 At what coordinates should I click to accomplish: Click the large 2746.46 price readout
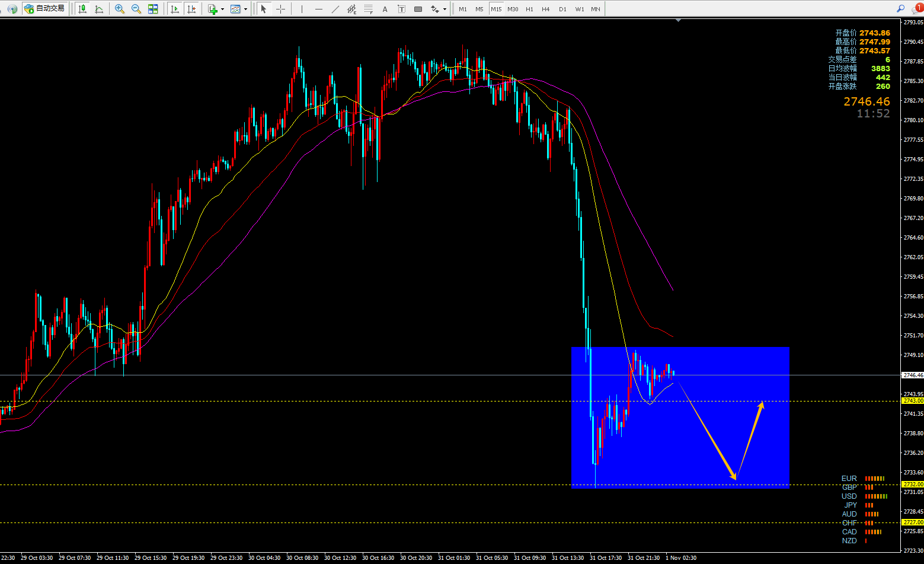(x=867, y=101)
